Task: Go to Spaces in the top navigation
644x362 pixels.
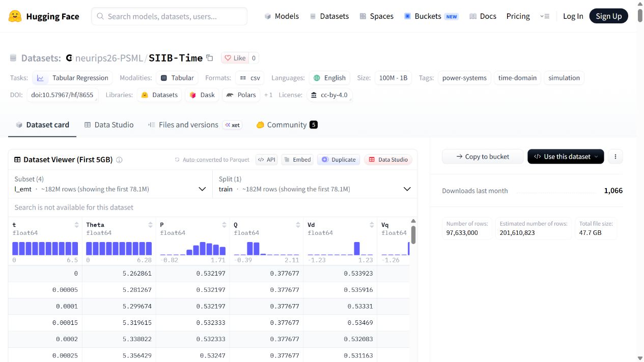Action: coord(376,16)
